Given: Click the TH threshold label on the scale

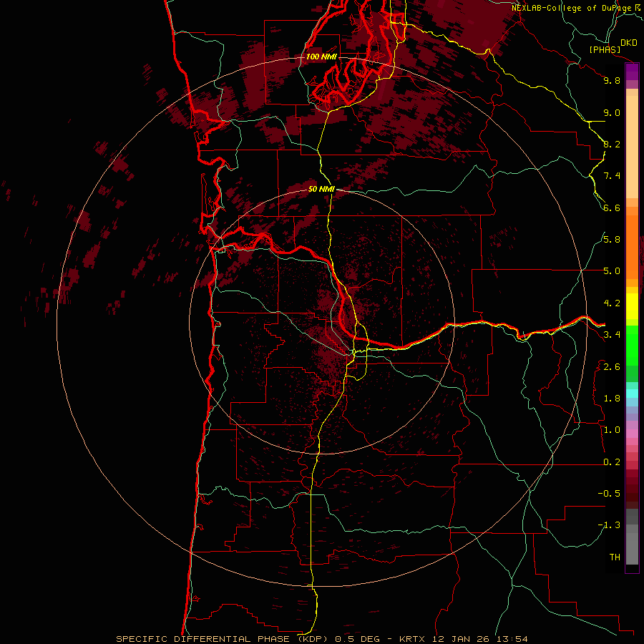Looking at the screenshot, I should pos(615,557).
